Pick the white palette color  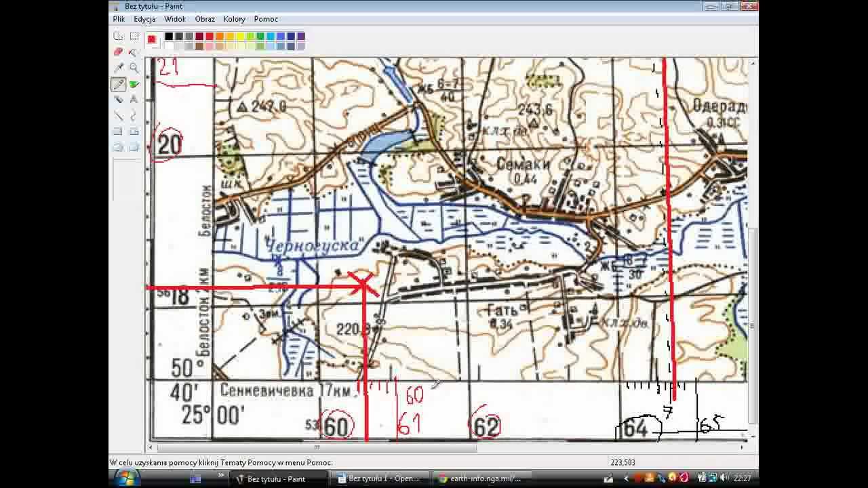pyautogui.click(x=169, y=46)
